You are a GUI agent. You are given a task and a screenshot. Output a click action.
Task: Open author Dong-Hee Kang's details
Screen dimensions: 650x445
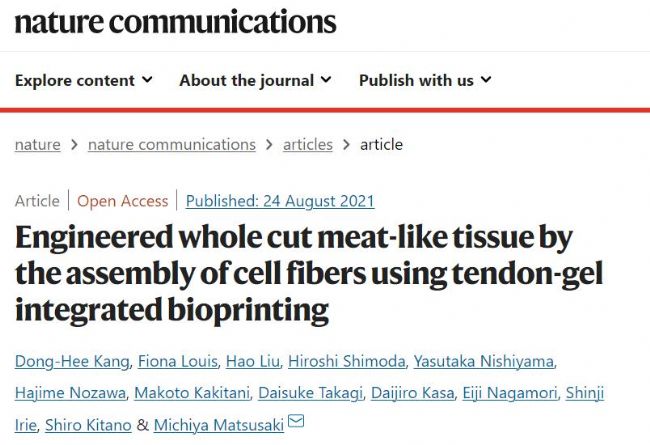[73, 362]
